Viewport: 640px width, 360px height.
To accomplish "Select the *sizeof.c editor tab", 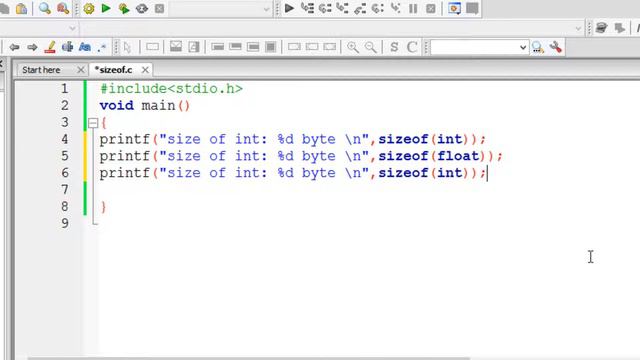I will 113,70.
